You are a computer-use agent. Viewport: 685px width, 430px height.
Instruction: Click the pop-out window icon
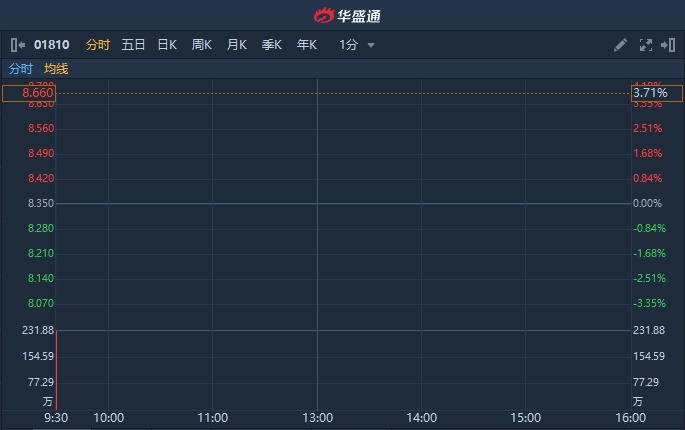click(x=667, y=45)
